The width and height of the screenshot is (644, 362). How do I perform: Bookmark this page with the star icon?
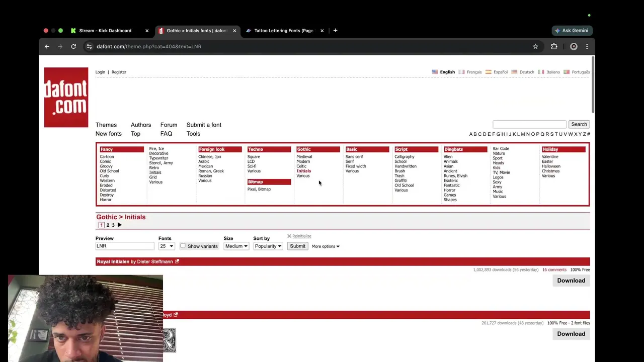(535, 46)
